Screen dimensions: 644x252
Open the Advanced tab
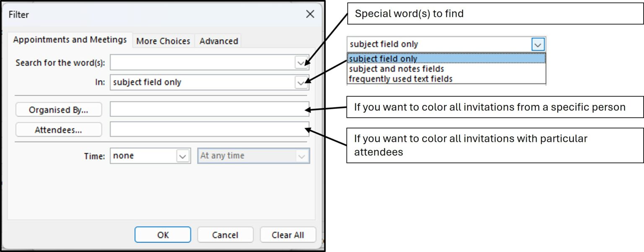click(x=218, y=41)
